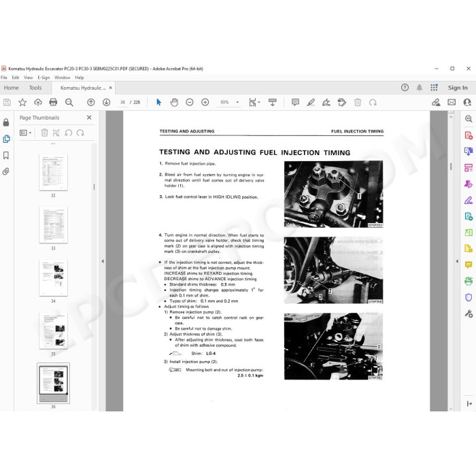Viewport: 476px width, 476px height.
Task: Open the View menu
Action: click(x=29, y=78)
